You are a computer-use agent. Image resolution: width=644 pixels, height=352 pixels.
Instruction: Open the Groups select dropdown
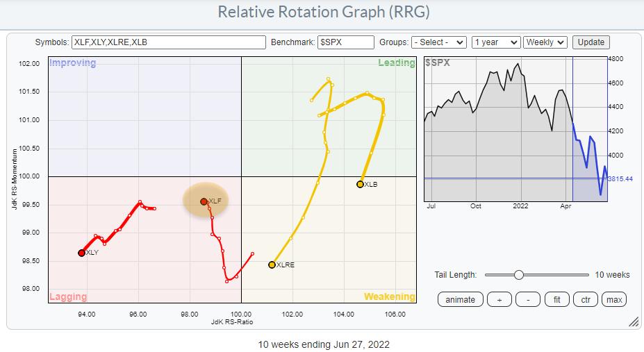(x=438, y=42)
